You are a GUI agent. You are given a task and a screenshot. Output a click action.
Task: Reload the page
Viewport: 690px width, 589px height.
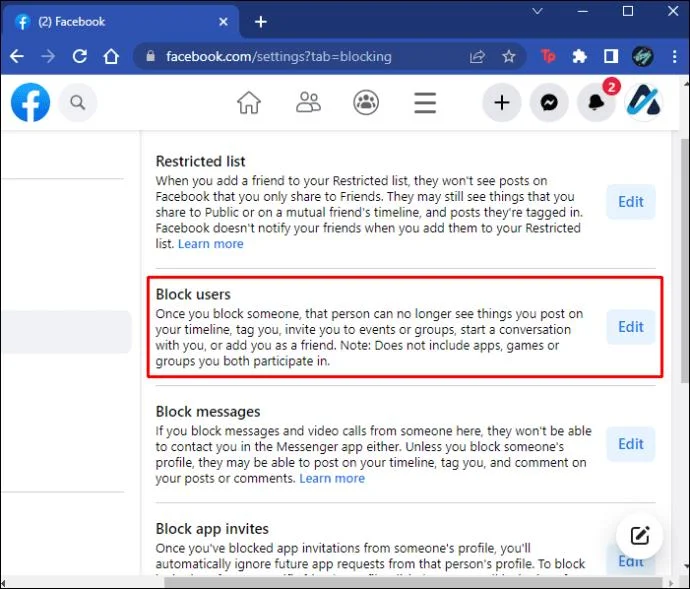[80, 56]
